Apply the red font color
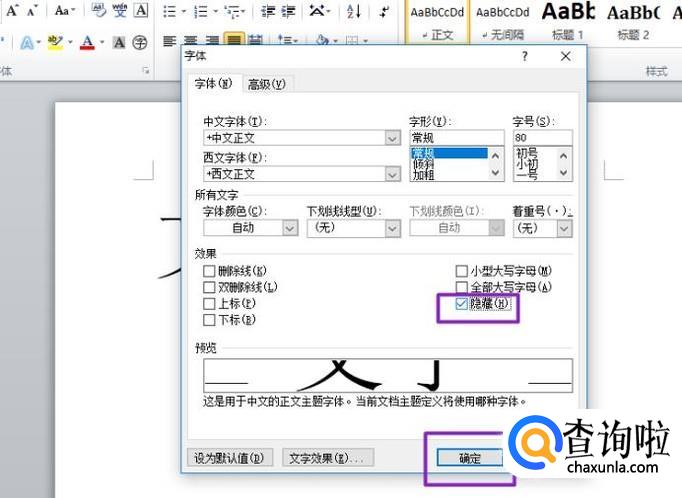This screenshot has width=682, height=498. pyautogui.click(x=87, y=43)
